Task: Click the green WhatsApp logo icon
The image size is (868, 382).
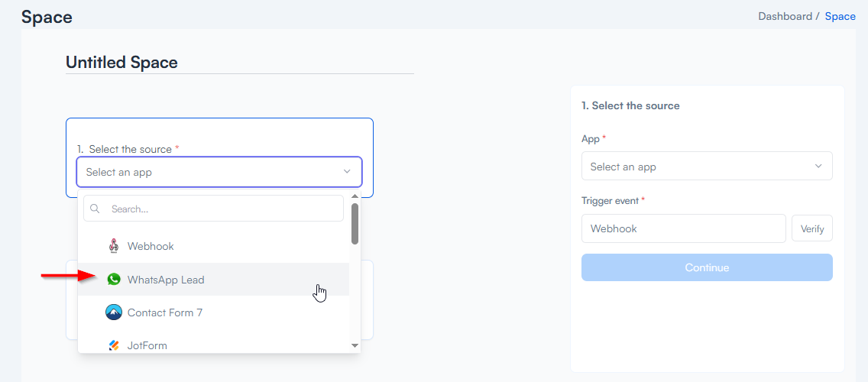Action: [114, 280]
